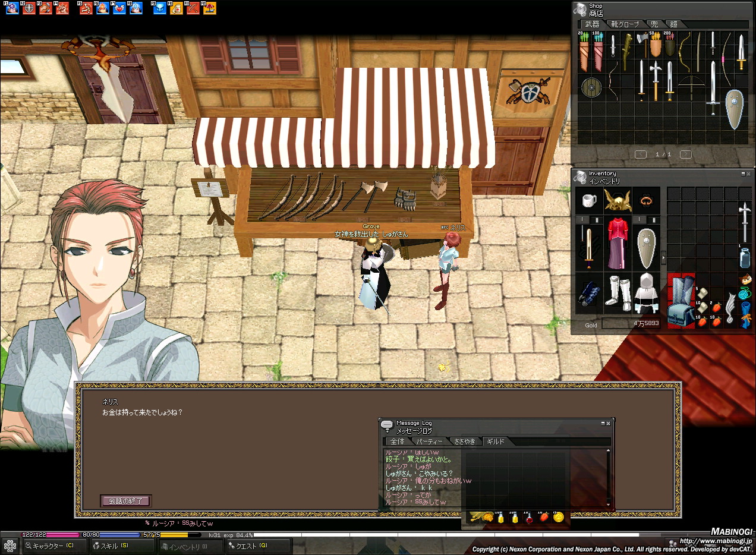Minimize the Inventory window
Screen dimensions: 756x555
coord(742,174)
